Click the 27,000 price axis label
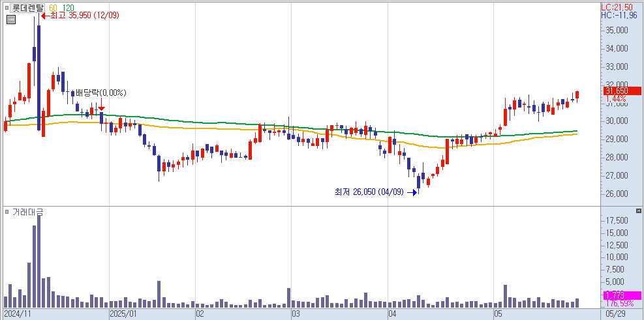The width and height of the screenshot is (644, 320). click(617, 175)
